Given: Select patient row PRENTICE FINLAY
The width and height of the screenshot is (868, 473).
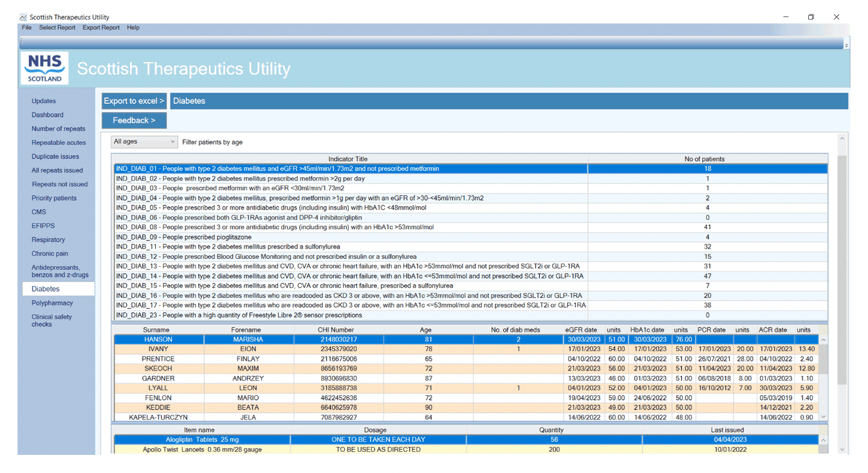Looking at the screenshot, I should coord(466,359).
